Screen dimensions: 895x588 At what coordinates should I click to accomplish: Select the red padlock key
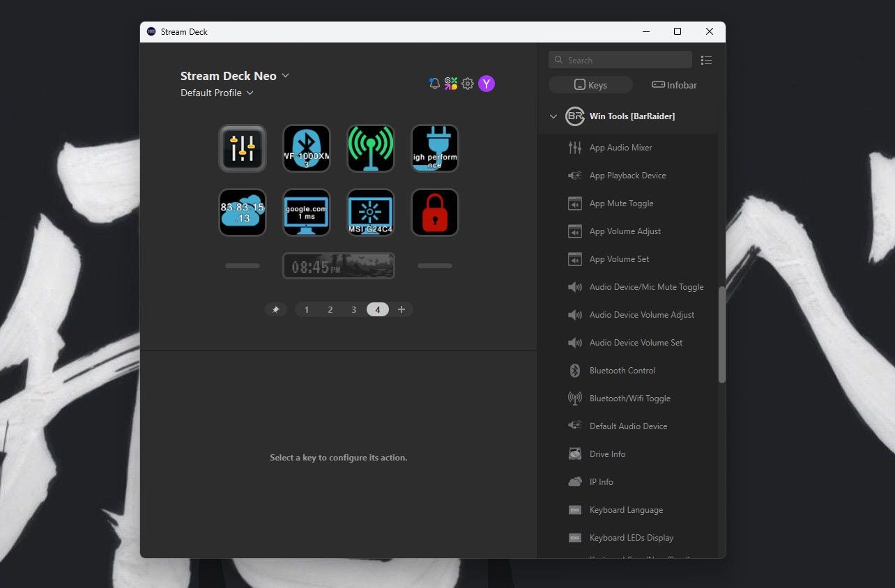435,212
